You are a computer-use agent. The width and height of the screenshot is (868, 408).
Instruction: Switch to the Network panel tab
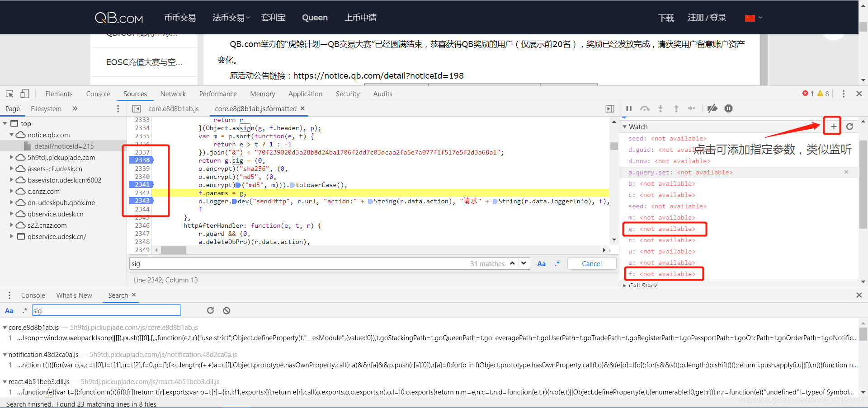coord(173,94)
